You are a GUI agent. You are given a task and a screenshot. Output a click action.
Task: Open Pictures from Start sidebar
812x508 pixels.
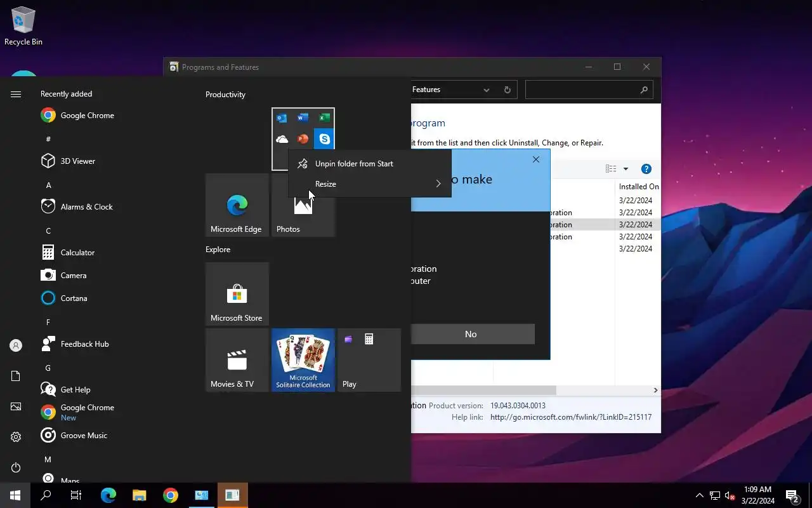pos(16,406)
